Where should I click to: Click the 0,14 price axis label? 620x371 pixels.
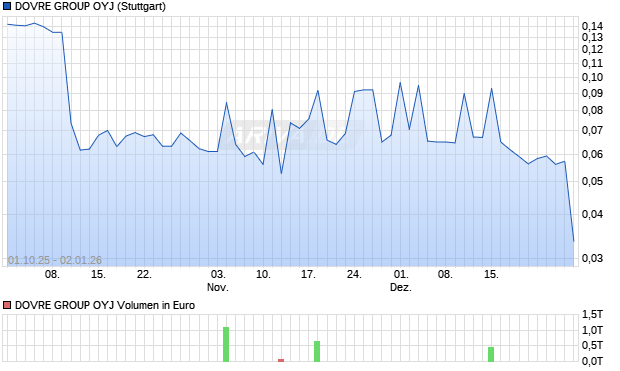click(592, 26)
